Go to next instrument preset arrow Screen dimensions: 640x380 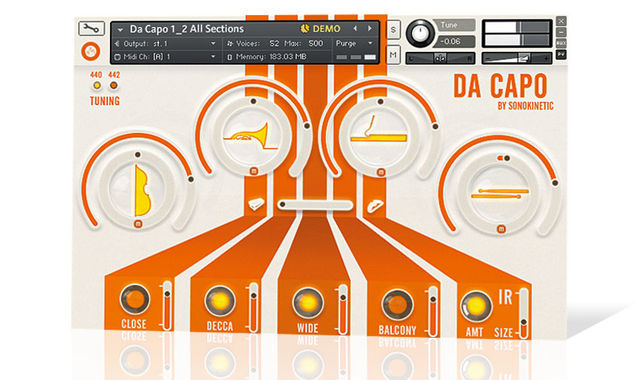[370, 29]
